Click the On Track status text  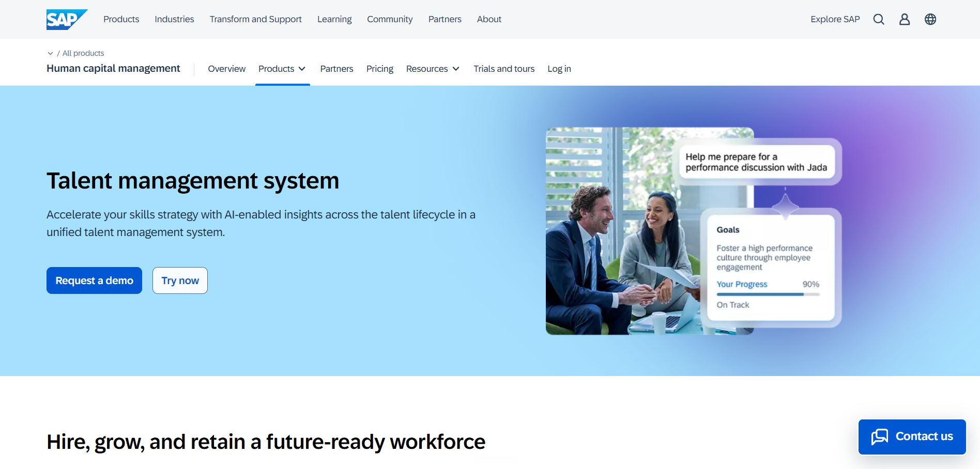point(732,305)
